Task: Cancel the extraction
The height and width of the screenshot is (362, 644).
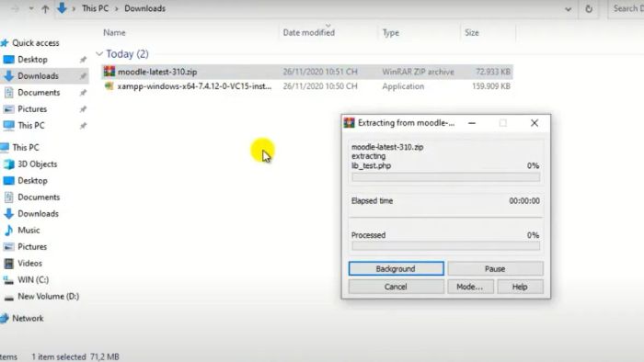Action: pyautogui.click(x=396, y=287)
